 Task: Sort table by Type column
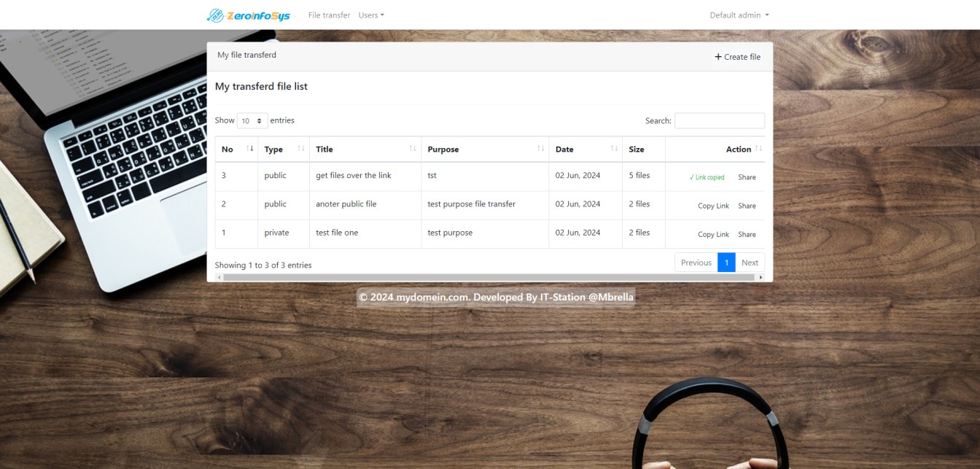[x=284, y=149]
